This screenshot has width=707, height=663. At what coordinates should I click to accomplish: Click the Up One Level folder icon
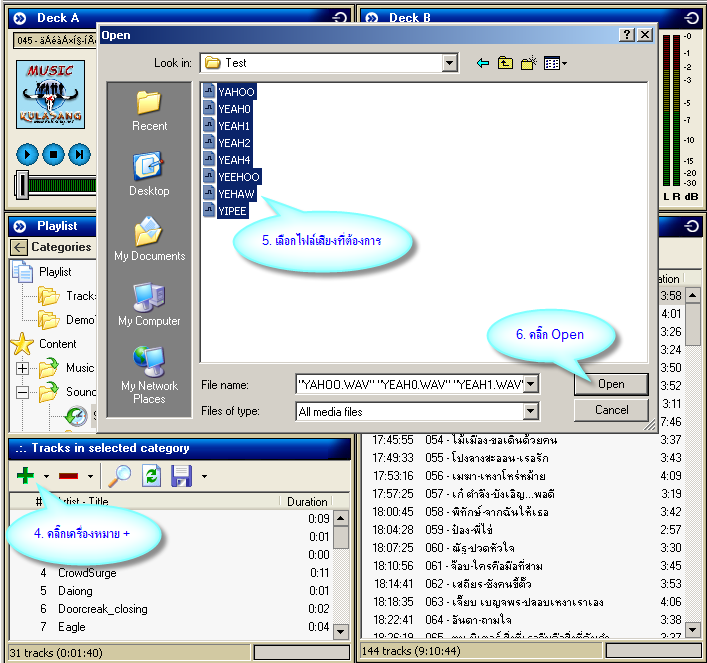(505, 63)
